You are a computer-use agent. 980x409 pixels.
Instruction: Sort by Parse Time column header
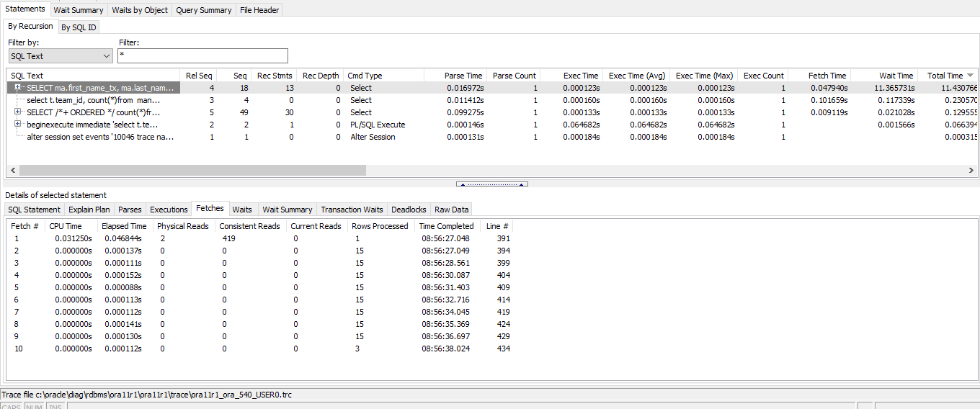click(x=455, y=75)
